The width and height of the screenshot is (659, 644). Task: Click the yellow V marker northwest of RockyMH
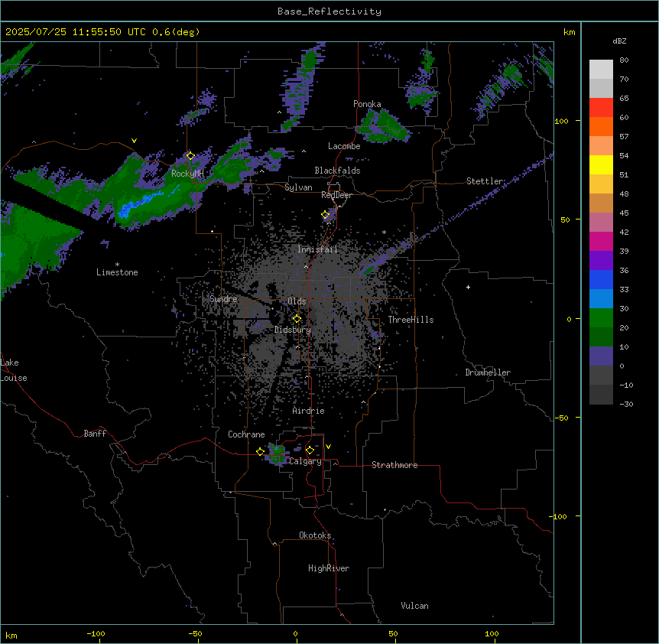[x=134, y=141]
